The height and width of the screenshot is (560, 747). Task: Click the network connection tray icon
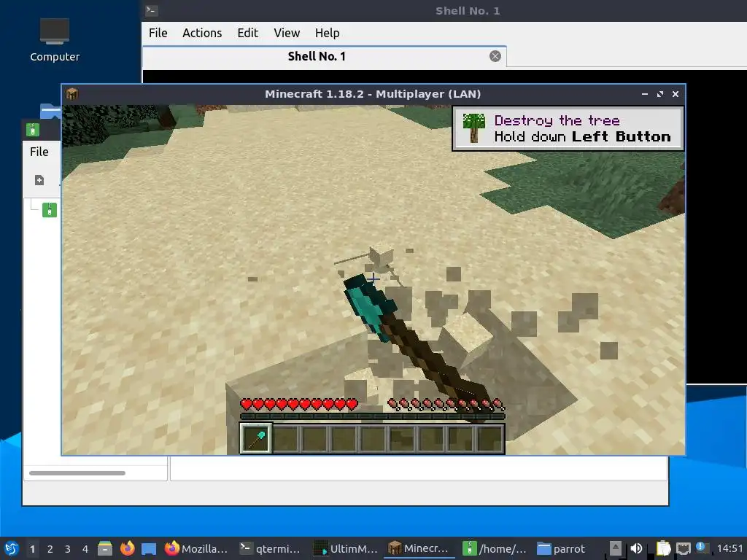(683, 548)
